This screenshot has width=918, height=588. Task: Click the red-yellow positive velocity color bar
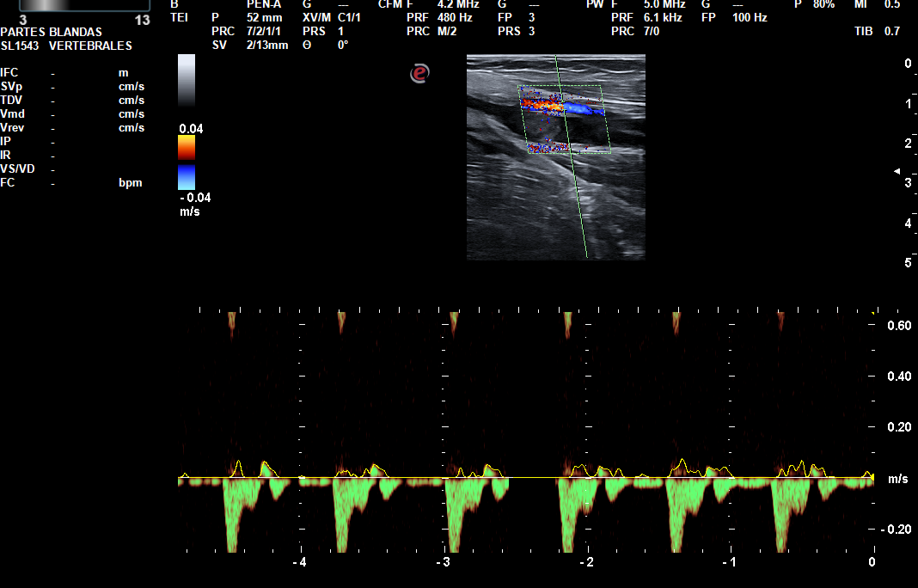pos(187,148)
